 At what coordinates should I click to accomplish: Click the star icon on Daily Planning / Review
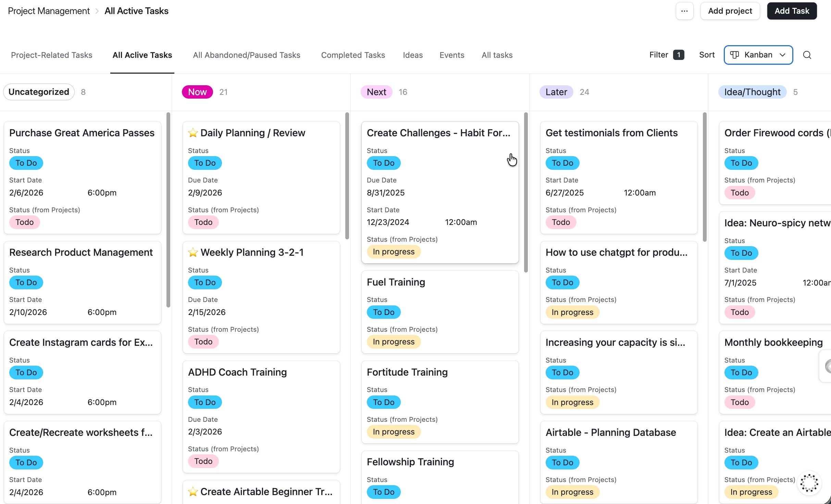(x=193, y=133)
